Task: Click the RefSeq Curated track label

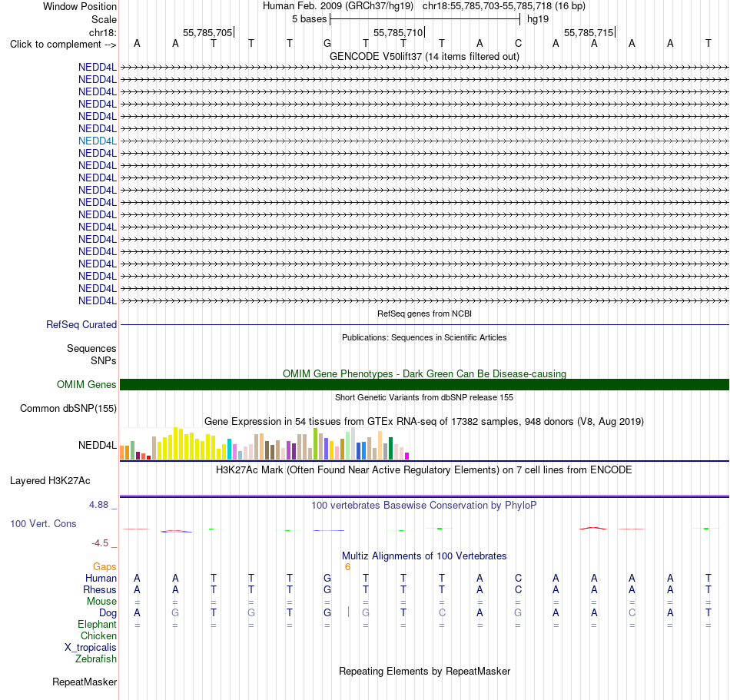Action: click(x=81, y=324)
